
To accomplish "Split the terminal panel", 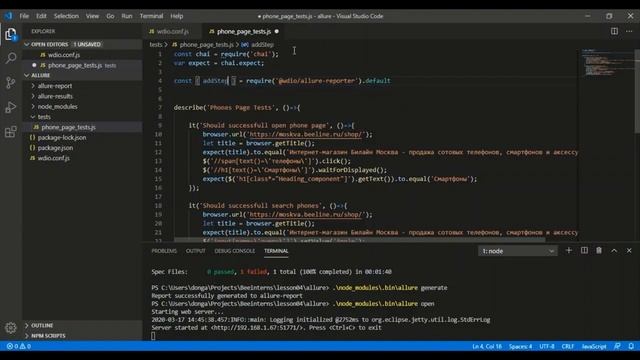I will pyautogui.click(x=584, y=251).
